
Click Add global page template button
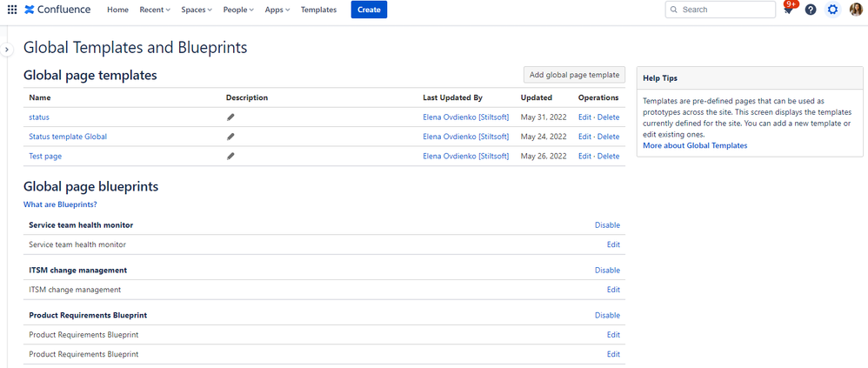574,75
